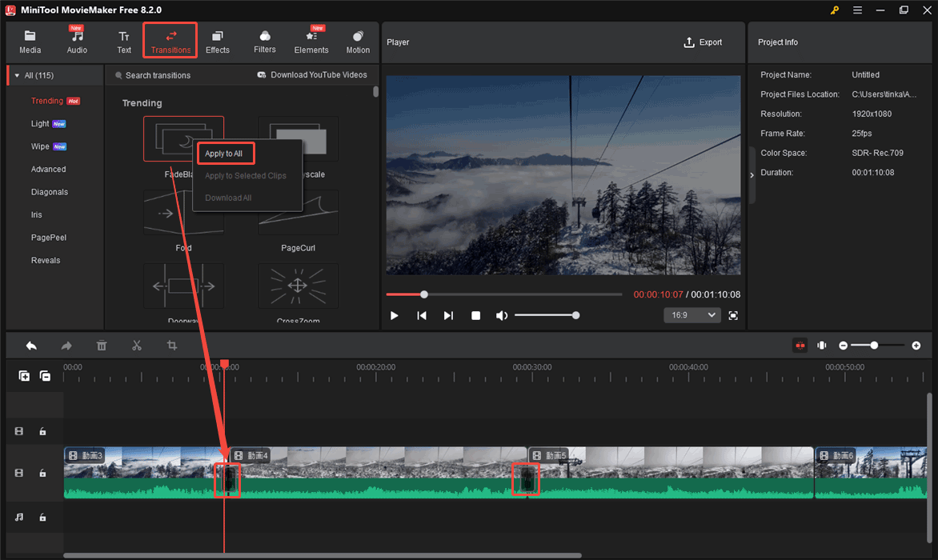Image resolution: width=938 pixels, height=560 pixels.
Task: Split clip with the scissors tool
Action: 137,346
